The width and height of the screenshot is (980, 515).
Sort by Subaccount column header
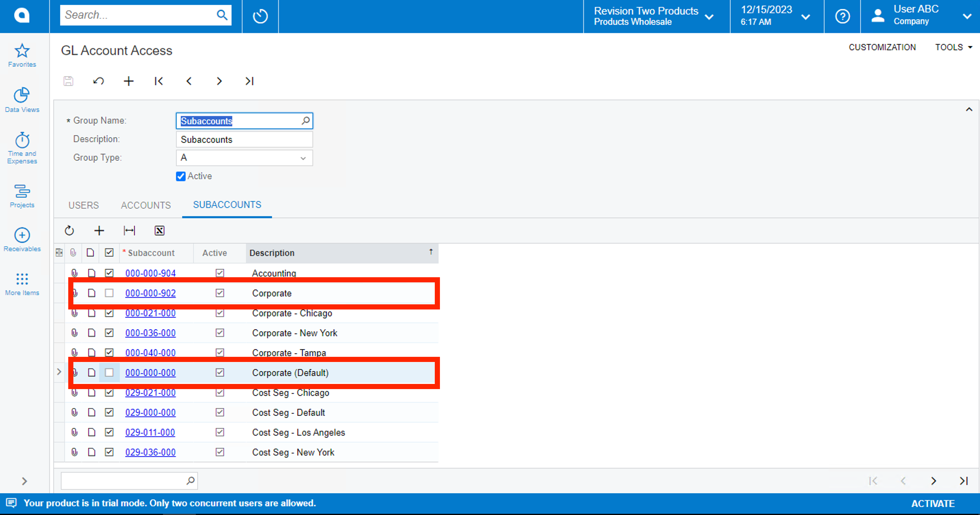[156, 253]
